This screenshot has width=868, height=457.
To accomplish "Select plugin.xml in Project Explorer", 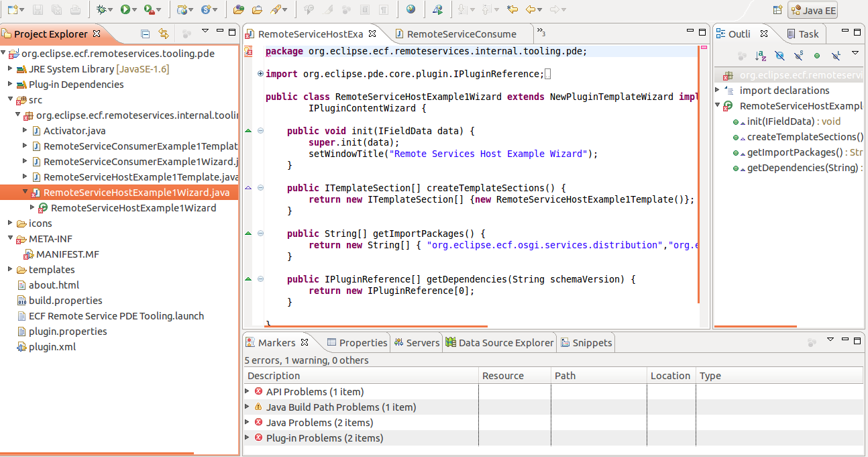I will (52, 346).
